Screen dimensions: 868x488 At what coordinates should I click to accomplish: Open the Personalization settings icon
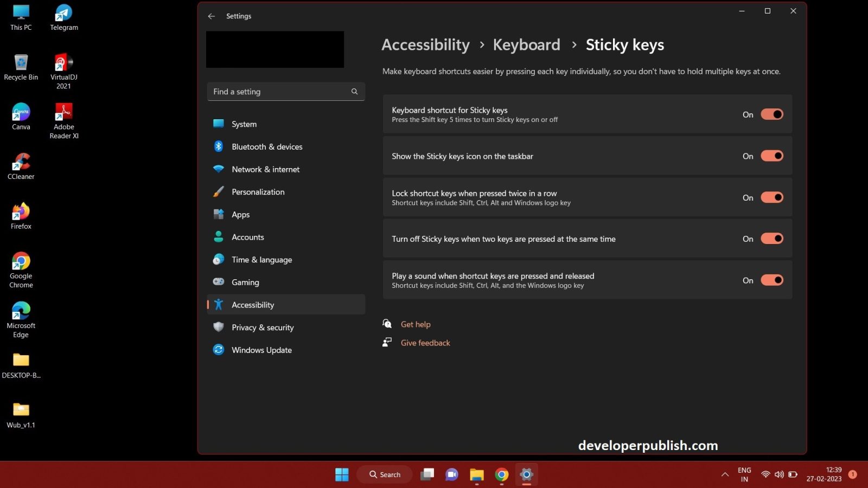(219, 191)
